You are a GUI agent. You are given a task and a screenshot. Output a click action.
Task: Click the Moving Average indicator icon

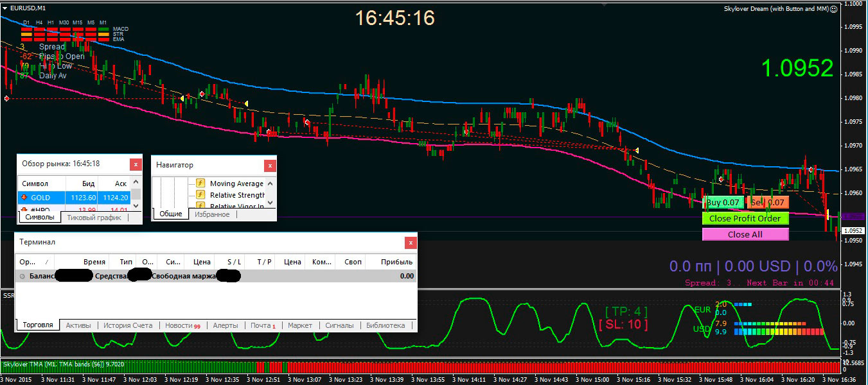click(x=200, y=184)
